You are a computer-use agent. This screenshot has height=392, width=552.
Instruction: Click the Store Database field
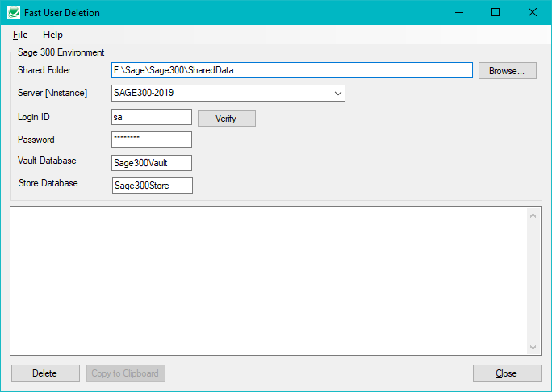click(x=153, y=186)
